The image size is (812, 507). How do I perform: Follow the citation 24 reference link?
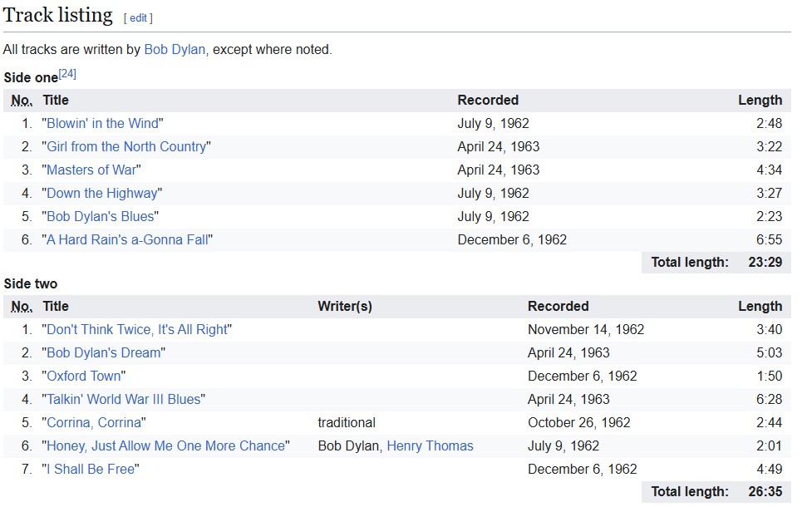click(67, 74)
